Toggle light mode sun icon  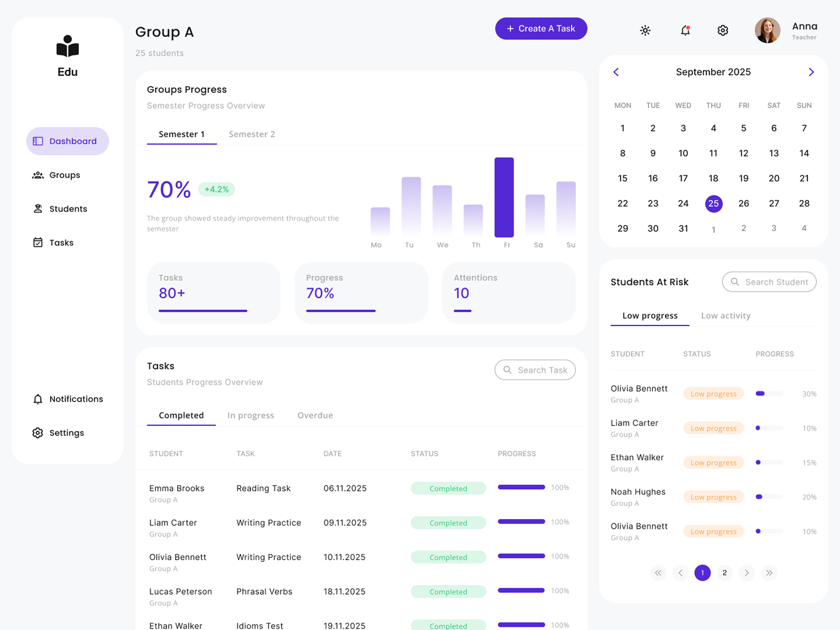pyautogui.click(x=645, y=30)
